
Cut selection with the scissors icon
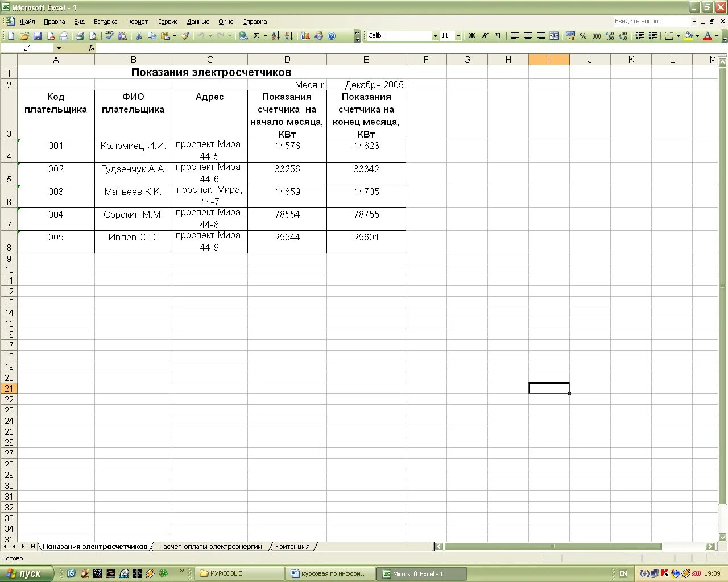tap(139, 36)
